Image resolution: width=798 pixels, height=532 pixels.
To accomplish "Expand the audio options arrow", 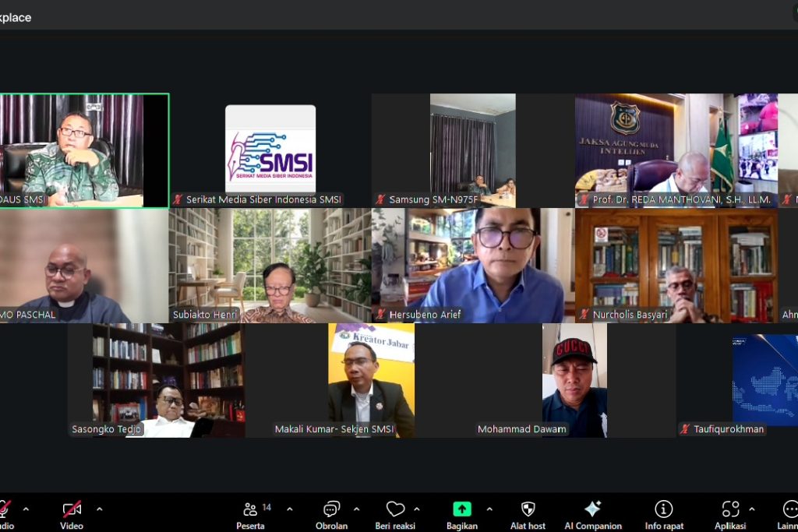I will coord(26,509).
